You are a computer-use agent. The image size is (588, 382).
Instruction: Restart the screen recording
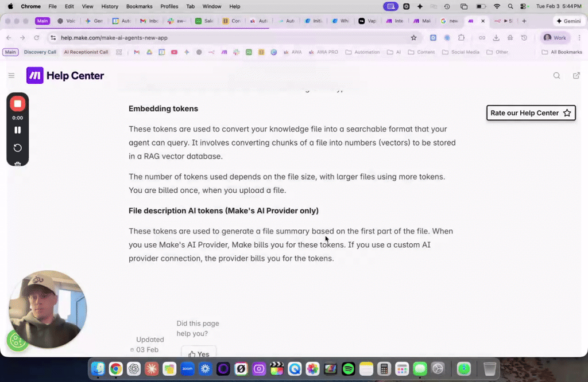[17, 147]
